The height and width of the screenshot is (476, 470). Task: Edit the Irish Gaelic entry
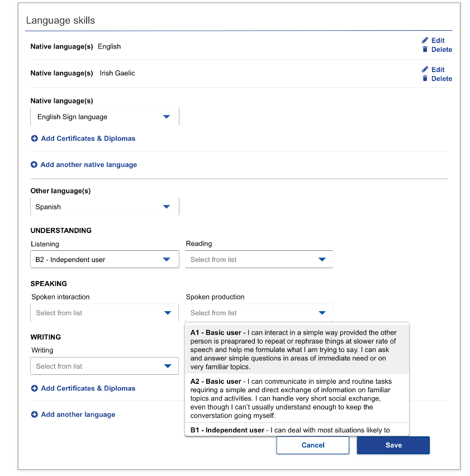pyautogui.click(x=433, y=69)
